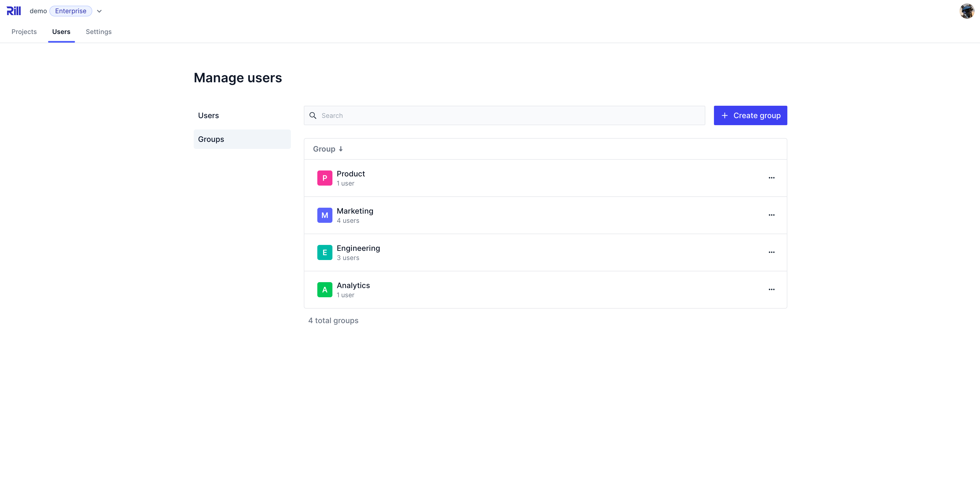This screenshot has height=492, width=980.
Task: Open the Settings tab
Action: coord(98,32)
